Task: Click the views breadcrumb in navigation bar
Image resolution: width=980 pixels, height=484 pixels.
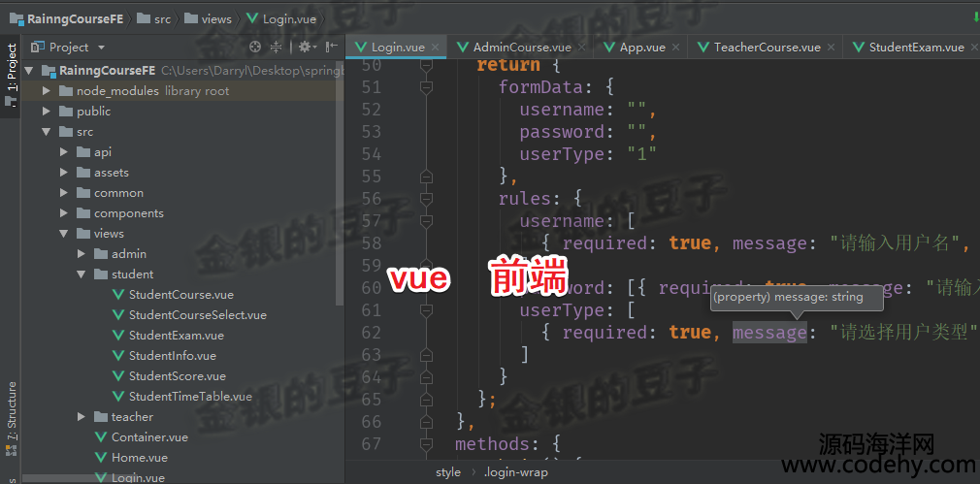Action: coord(216,19)
